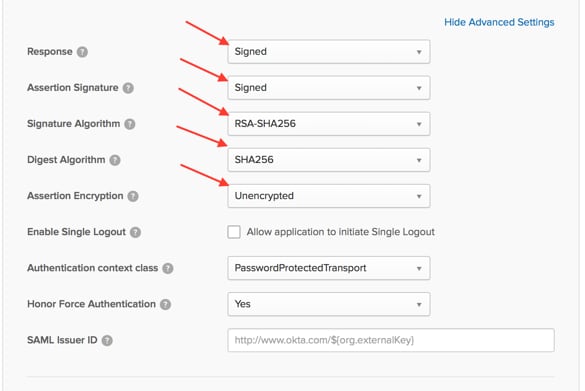Click the SAML Issuer ID label
The height and width of the screenshot is (391, 585).
pos(62,340)
